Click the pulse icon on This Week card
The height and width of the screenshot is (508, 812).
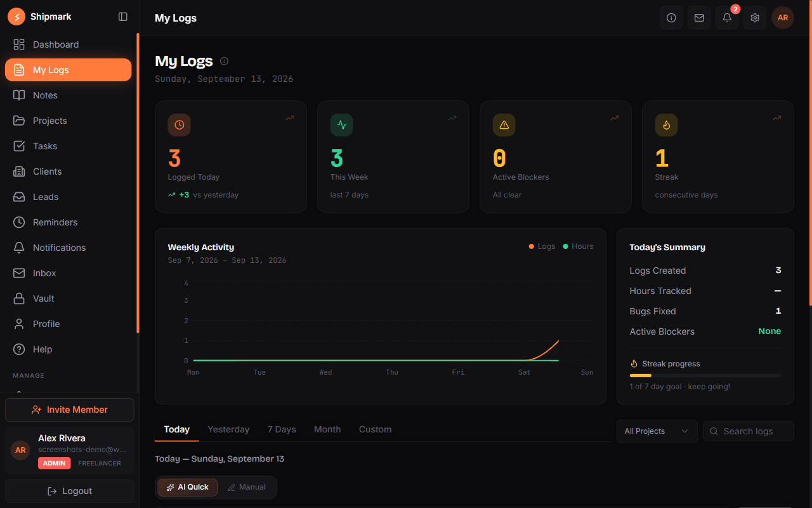[342, 125]
